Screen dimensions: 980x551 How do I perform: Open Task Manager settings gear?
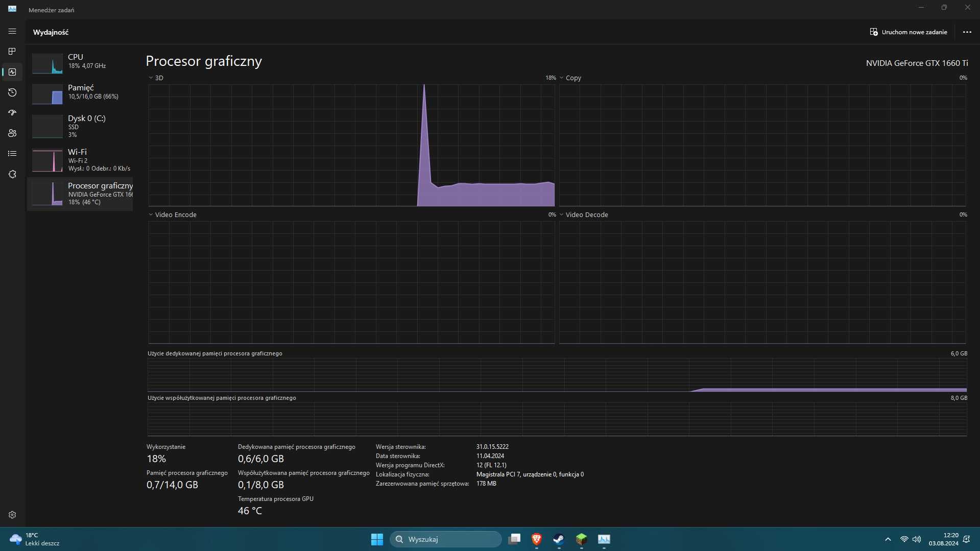12,515
